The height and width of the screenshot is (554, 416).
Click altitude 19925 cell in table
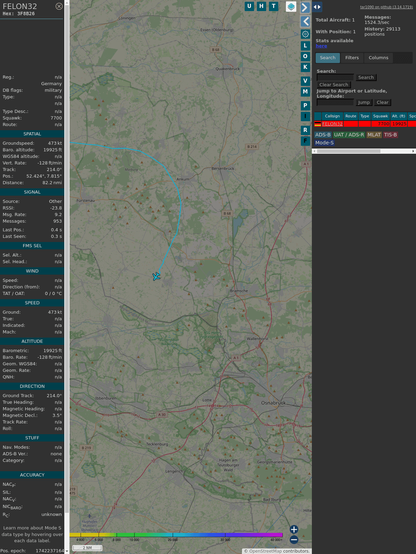coord(399,124)
